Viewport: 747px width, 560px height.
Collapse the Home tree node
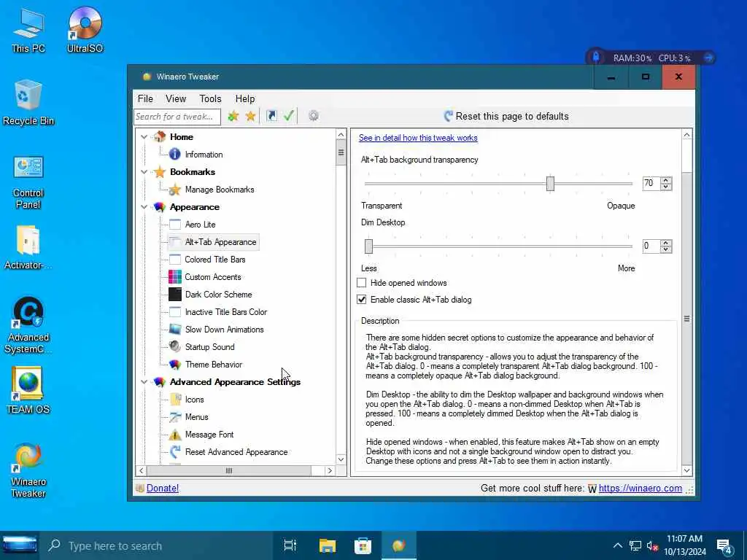[144, 137]
